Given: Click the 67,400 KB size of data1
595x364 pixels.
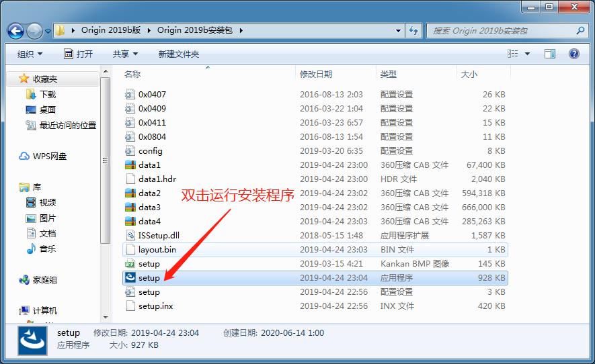Looking at the screenshot, I should [x=485, y=165].
